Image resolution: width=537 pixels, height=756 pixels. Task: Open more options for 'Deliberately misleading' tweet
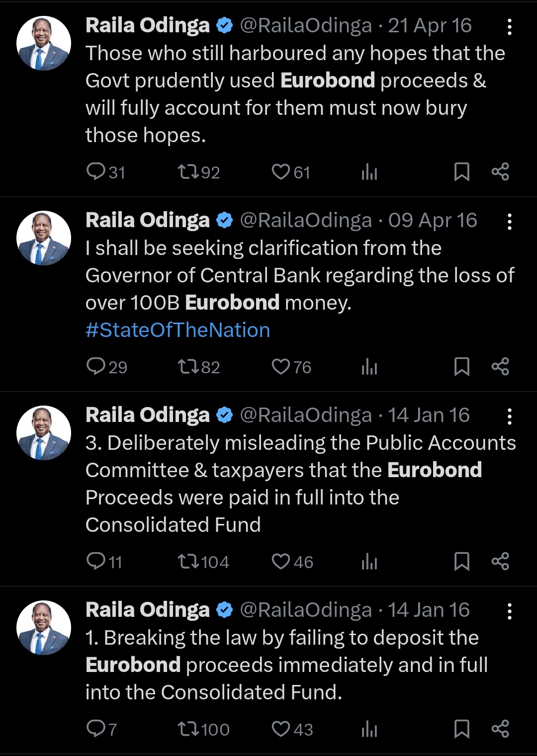[509, 417]
